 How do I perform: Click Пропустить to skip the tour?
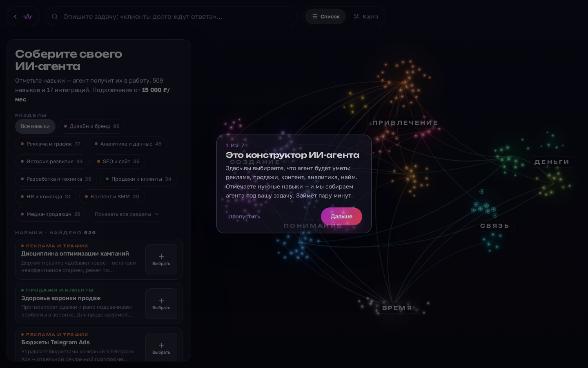(x=244, y=217)
